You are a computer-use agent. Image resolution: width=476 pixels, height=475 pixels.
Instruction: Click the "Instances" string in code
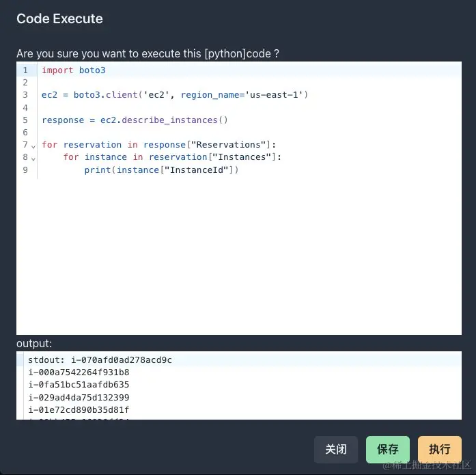point(242,157)
